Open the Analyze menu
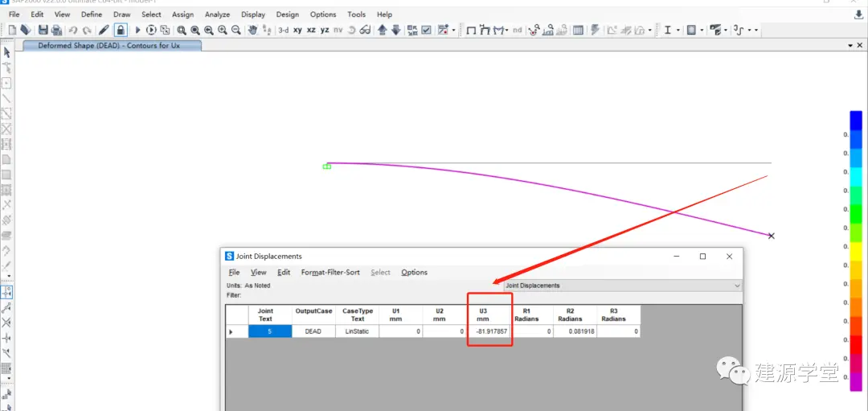The width and height of the screenshot is (868, 411). click(x=217, y=14)
